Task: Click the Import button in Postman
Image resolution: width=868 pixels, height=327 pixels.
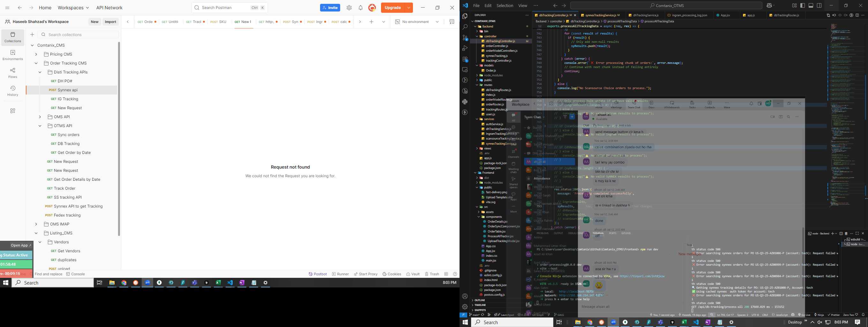Action: [110, 22]
